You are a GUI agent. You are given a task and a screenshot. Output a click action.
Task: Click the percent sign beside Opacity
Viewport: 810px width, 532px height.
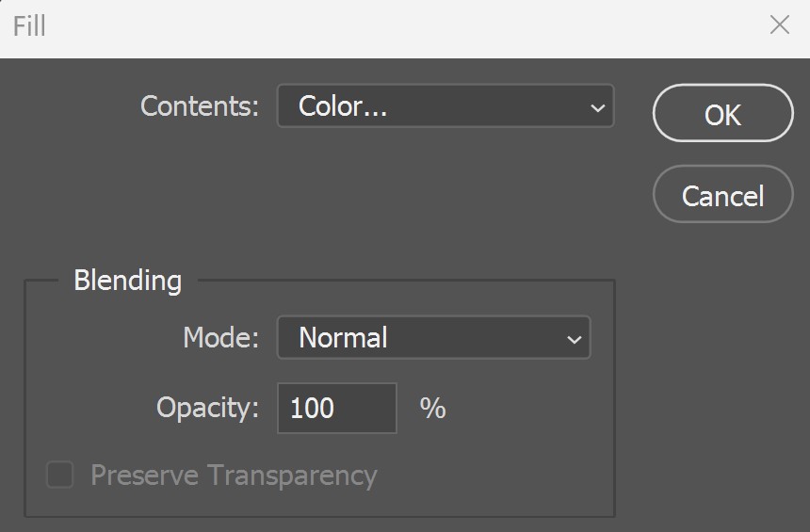point(432,409)
